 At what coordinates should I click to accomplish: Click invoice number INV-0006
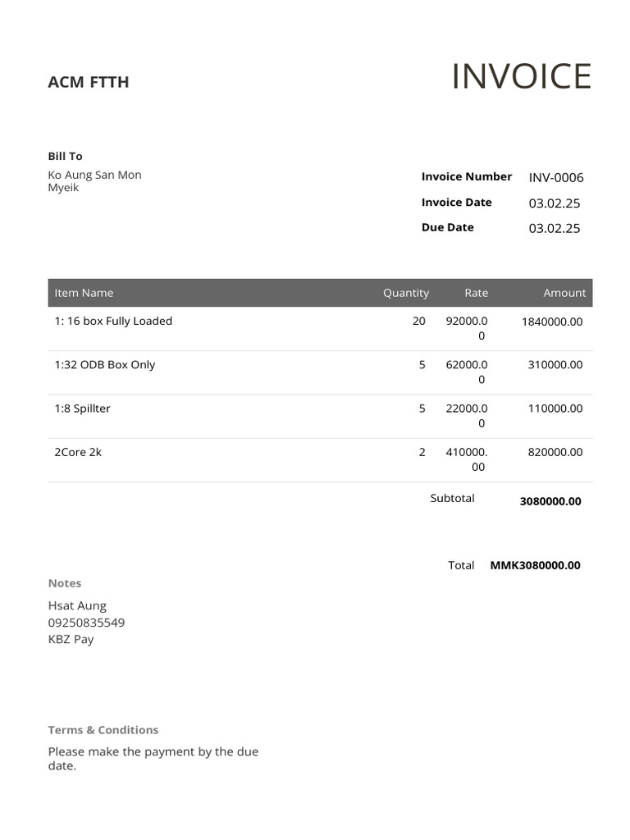pos(556,177)
